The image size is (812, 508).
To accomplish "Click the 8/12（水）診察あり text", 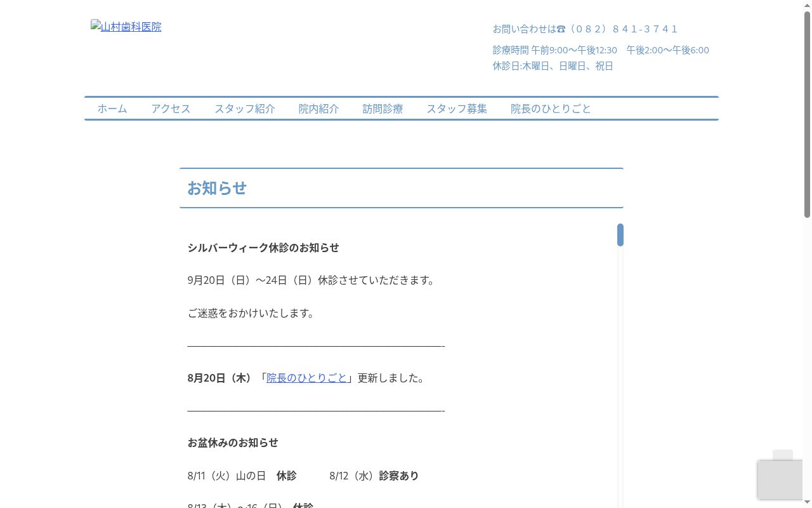I will pyautogui.click(x=374, y=476).
